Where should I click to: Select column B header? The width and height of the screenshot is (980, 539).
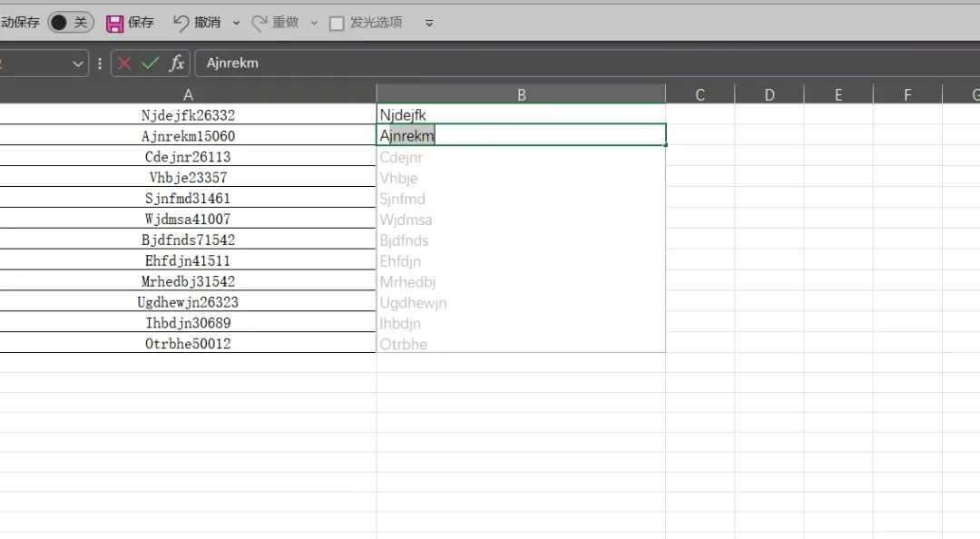point(521,94)
